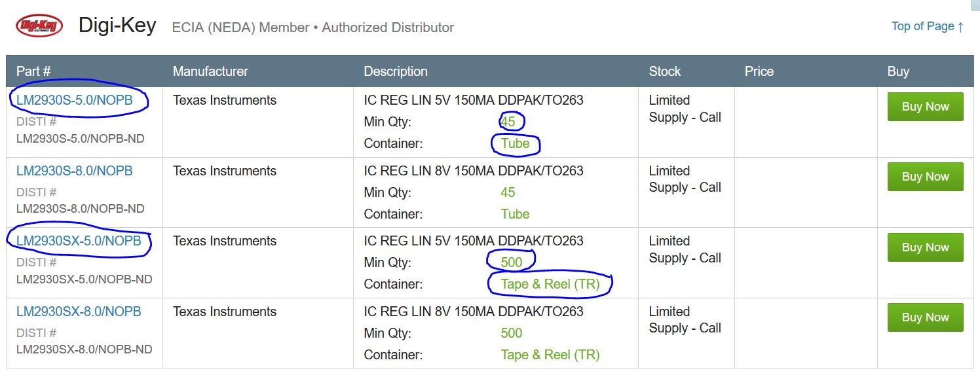Click the Digi-Key logo icon
The height and width of the screenshot is (375, 980).
(x=39, y=26)
